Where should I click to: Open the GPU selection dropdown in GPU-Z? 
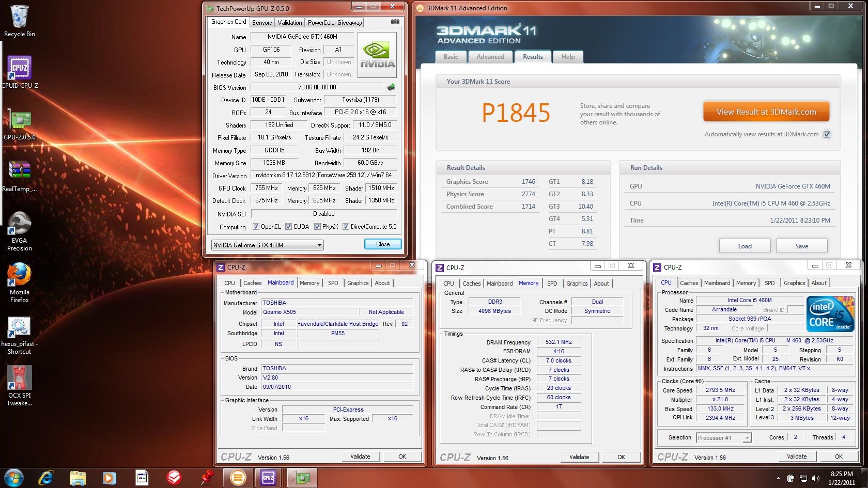point(267,245)
